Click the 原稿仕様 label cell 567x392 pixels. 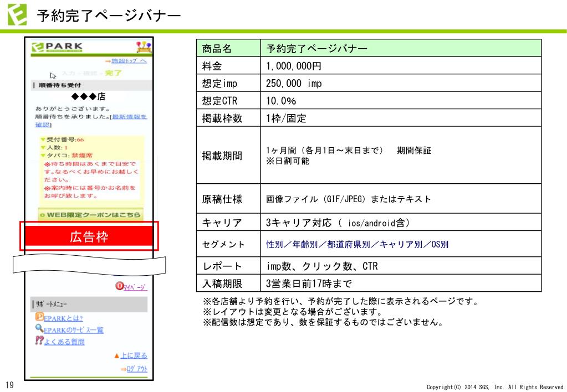(x=228, y=199)
